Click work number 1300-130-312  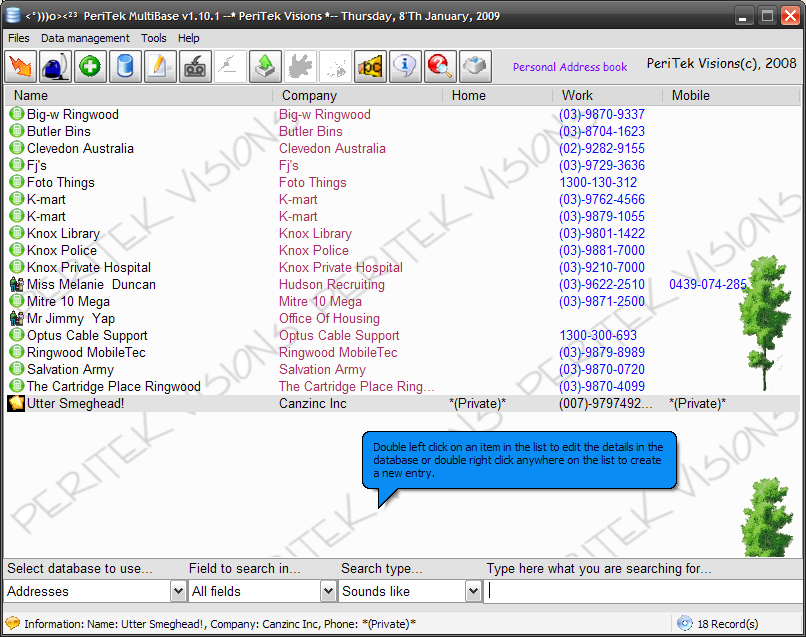tap(598, 182)
